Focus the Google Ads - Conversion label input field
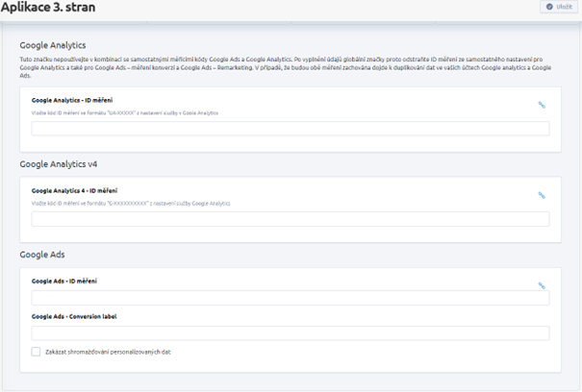This screenshot has height=392, width=582. pyautogui.click(x=291, y=333)
